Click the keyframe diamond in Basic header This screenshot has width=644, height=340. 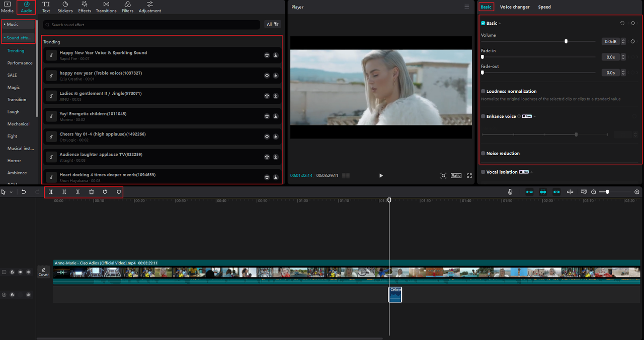coord(633,23)
